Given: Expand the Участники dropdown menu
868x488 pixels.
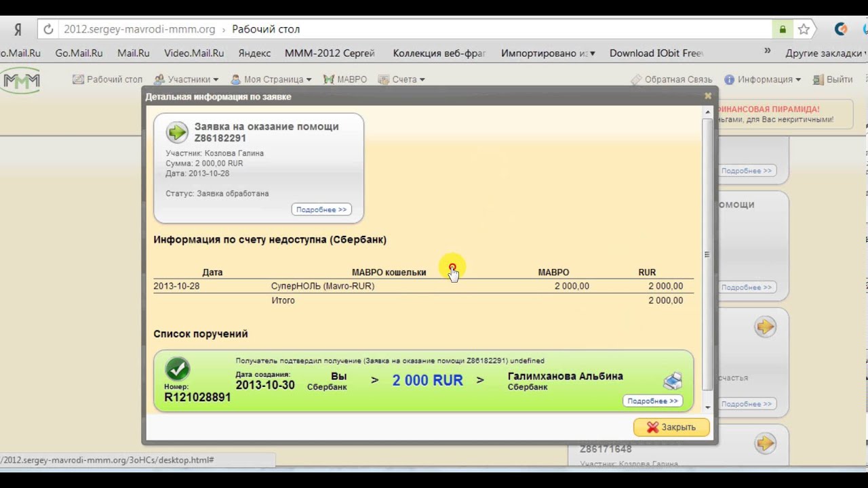Looking at the screenshot, I should pyautogui.click(x=186, y=79).
